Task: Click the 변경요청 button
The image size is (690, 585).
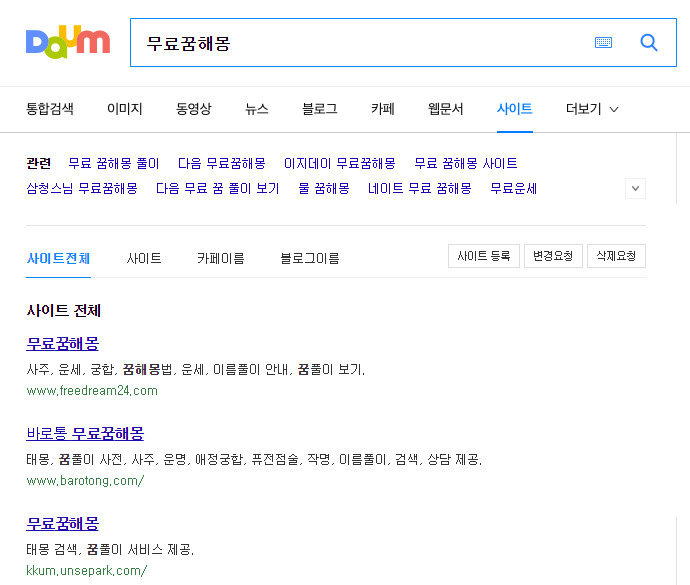Action: pyautogui.click(x=553, y=256)
